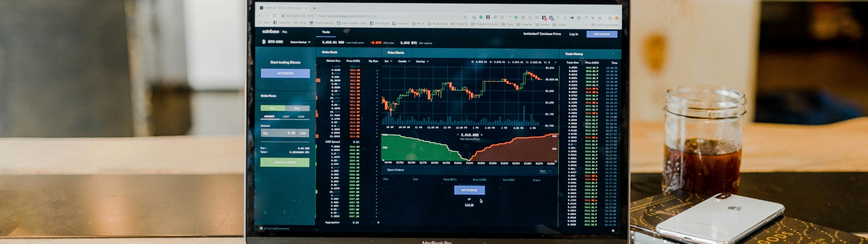Image resolution: width=868 pixels, height=244 pixels.
Task: Toggle the Sell side in order form
Action: 297,108
